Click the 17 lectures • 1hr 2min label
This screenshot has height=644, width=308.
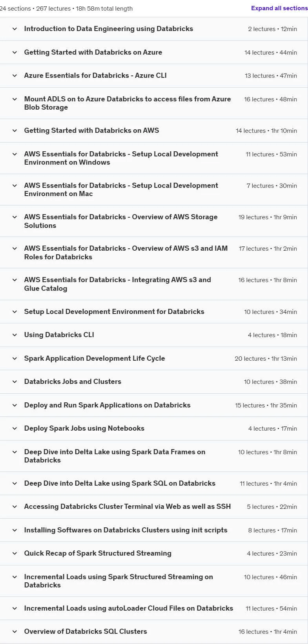point(268,249)
